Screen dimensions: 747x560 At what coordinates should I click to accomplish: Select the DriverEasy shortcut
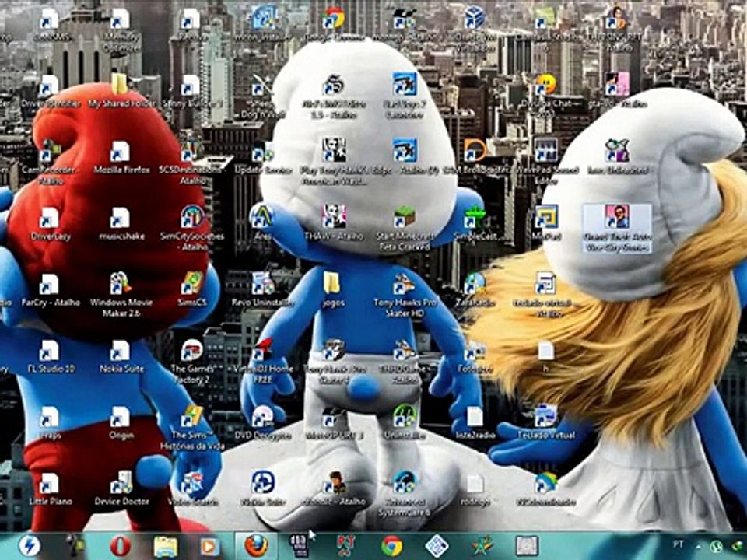coord(51,224)
